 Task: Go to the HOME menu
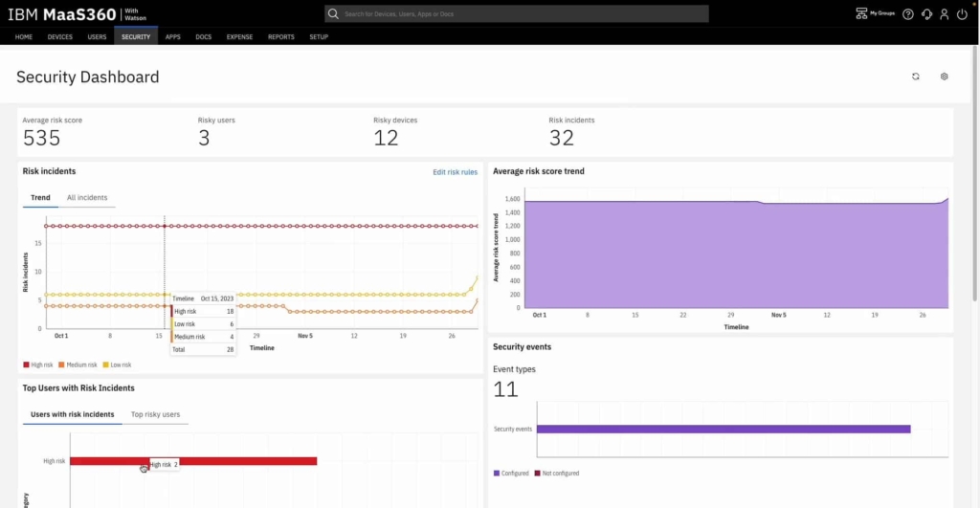[x=24, y=37]
